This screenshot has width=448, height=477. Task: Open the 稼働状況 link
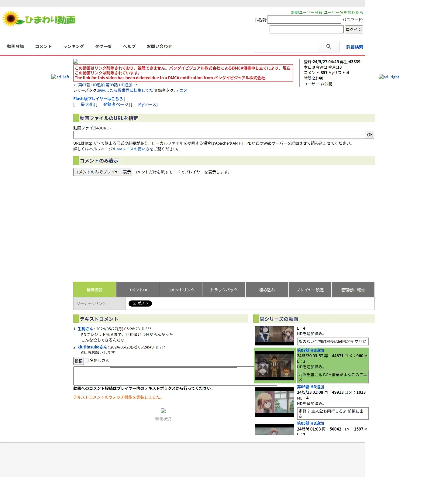(163, 419)
